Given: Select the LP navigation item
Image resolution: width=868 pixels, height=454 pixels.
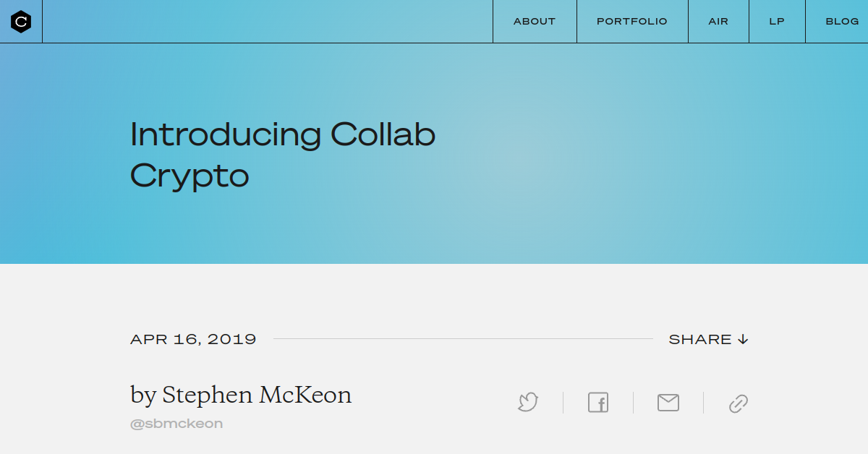Looking at the screenshot, I should click(x=776, y=21).
